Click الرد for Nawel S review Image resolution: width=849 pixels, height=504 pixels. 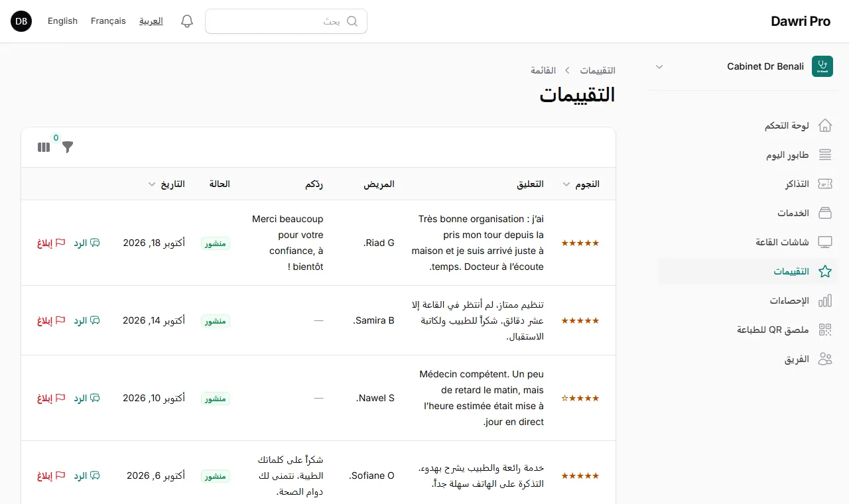[86, 398]
